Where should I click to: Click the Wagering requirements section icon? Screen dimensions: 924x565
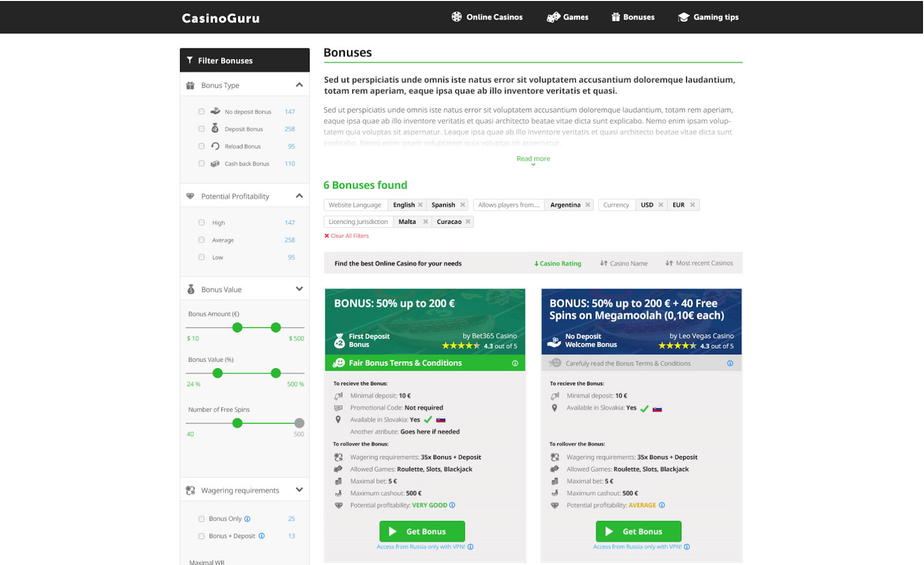(x=190, y=491)
